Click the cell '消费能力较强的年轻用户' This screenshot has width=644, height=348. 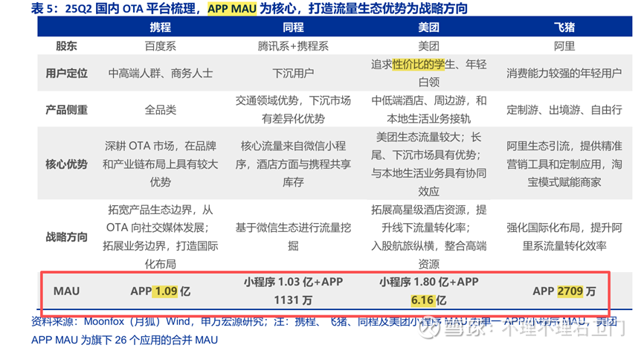pyautogui.click(x=564, y=73)
